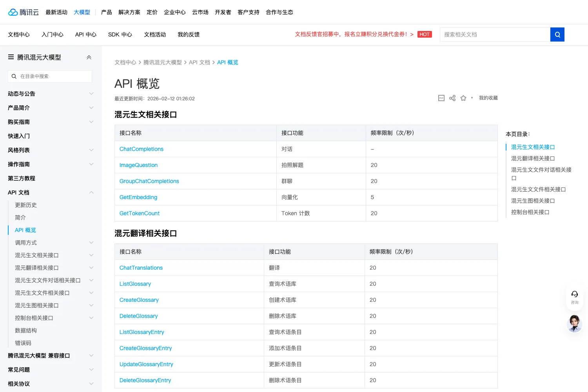Open ChatTranslations API link
Image resolution: width=588 pixels, height=392 pixels.
[x=141, y=268]
